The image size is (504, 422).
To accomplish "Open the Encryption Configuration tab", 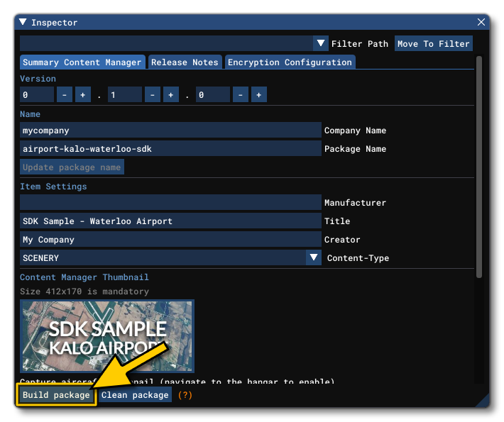I will click(290, 62).
